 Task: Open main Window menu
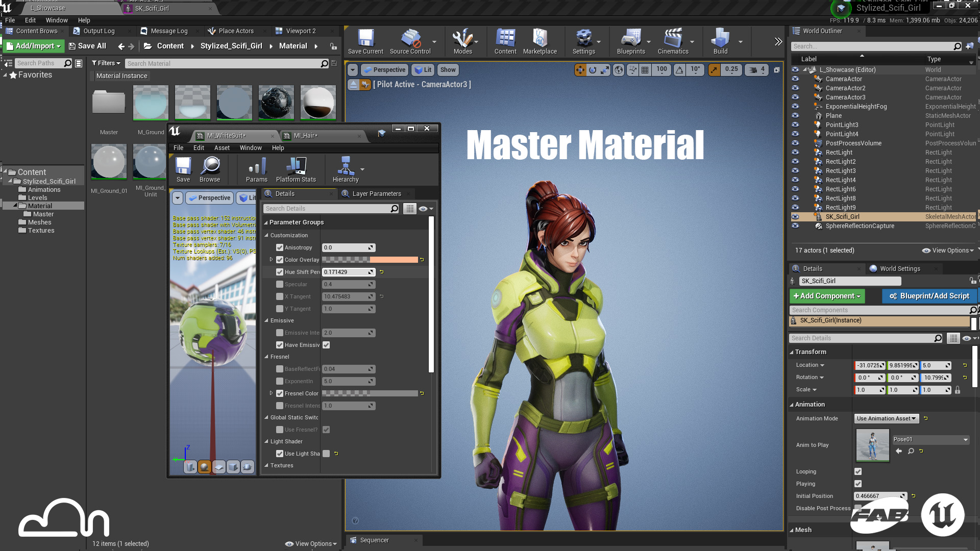point(57,20)
